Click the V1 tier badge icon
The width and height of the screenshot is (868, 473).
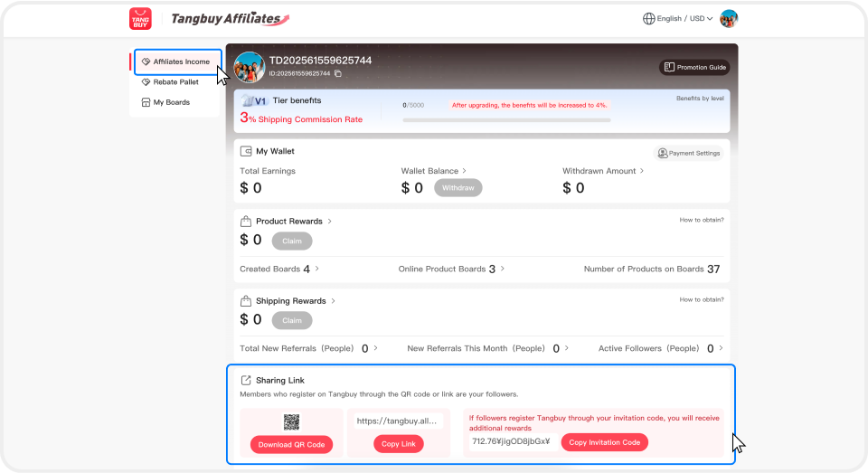pyautogui.click(x=254, y=100)
